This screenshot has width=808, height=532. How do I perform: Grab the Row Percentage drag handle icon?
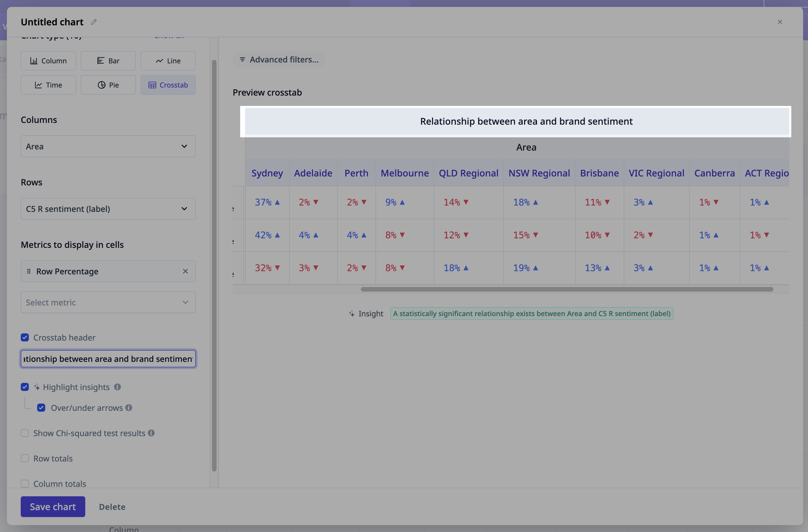point(29,271)
